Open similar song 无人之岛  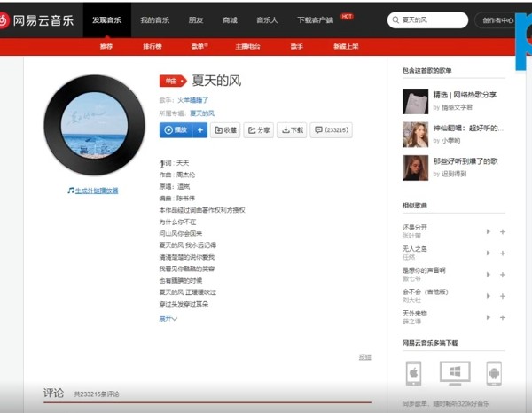tap(415, 249)
